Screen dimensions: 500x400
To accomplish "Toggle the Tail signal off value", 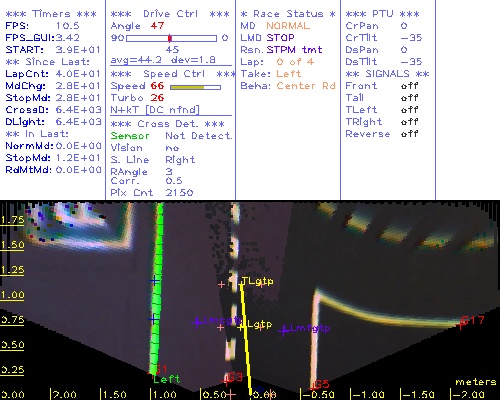I will pos(409,98).
